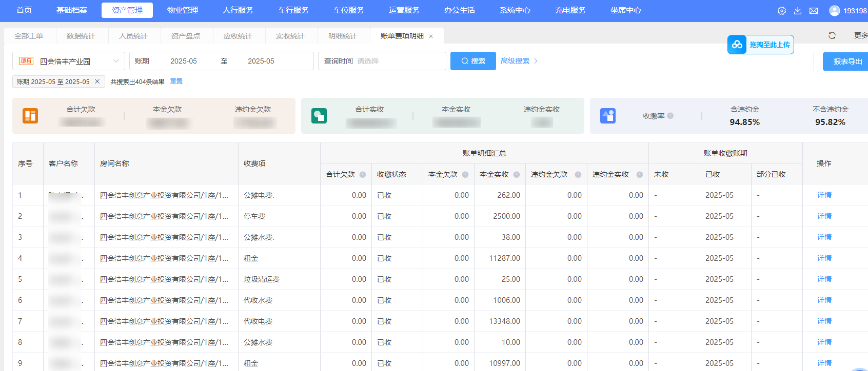868x371 pixels.
Task: Click the blue 搜索 button
Action: tap(473, 61)
